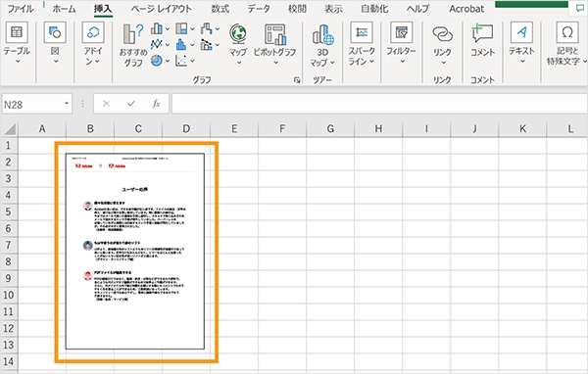Switch to the 校閲 tab
The image size is (588, 374).
(297, 8)
